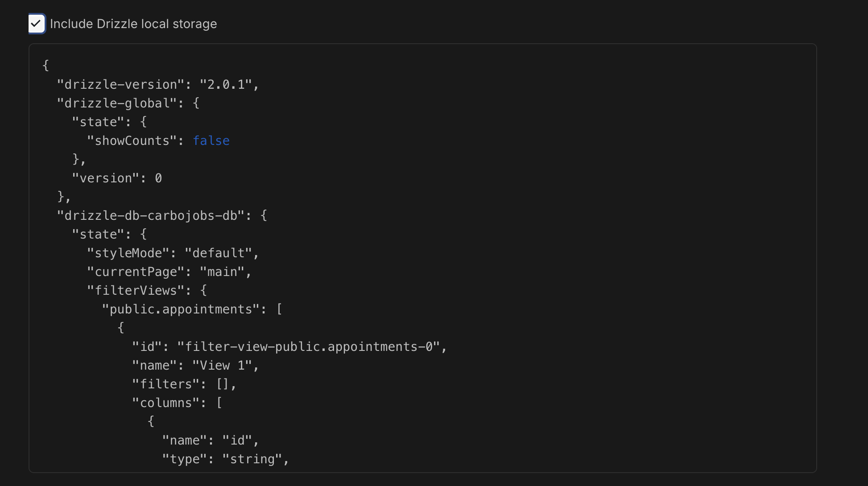Click the "default" string value

coord(218,253)
